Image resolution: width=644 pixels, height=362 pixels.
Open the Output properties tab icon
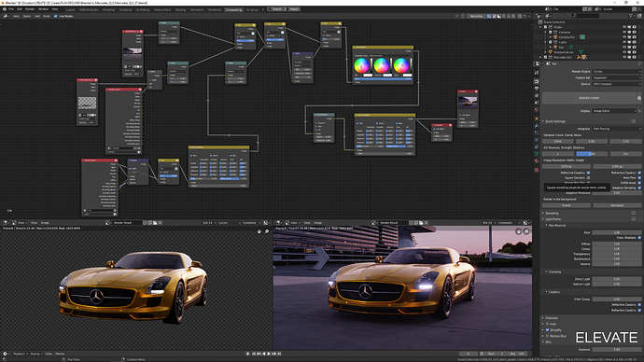(x=537, y=89)
